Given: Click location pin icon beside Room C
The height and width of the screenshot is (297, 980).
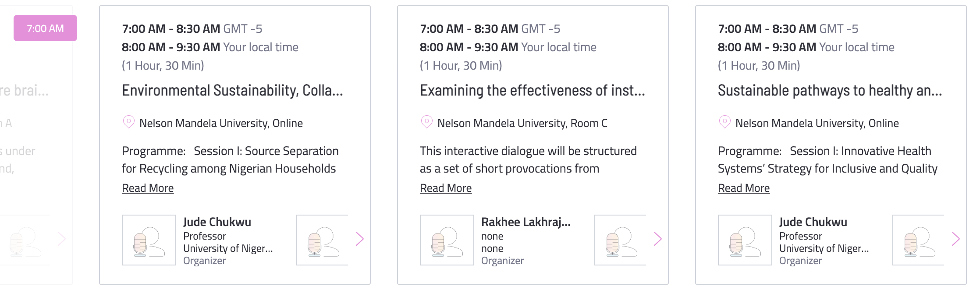Looking at the screenshot, I should point(426,122).
